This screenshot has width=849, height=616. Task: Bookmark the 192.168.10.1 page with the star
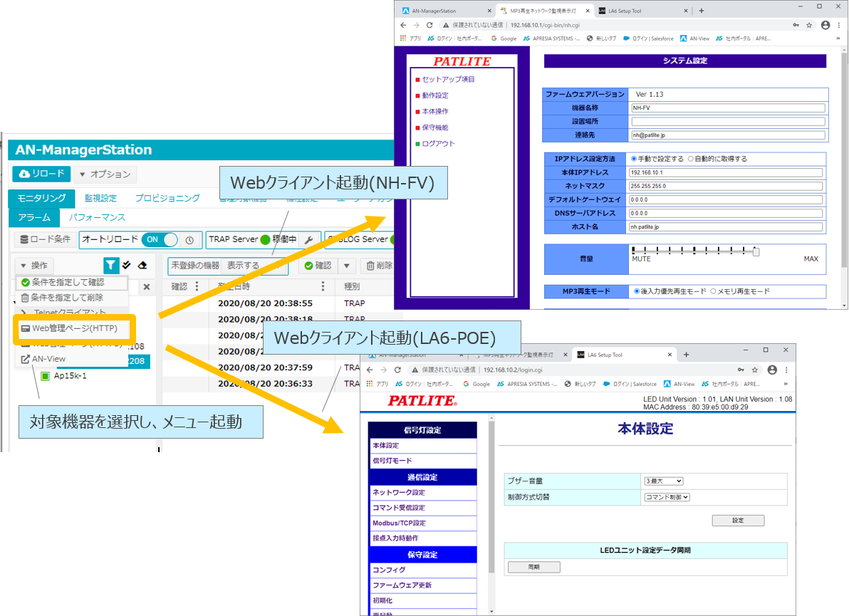pyautogui.click(x=810, y=25)
